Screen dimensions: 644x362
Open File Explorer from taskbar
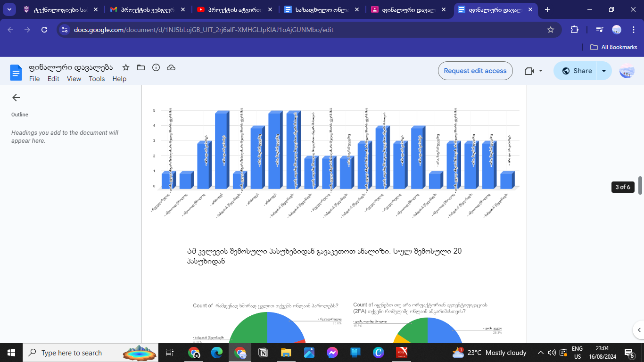coord(286,353)
